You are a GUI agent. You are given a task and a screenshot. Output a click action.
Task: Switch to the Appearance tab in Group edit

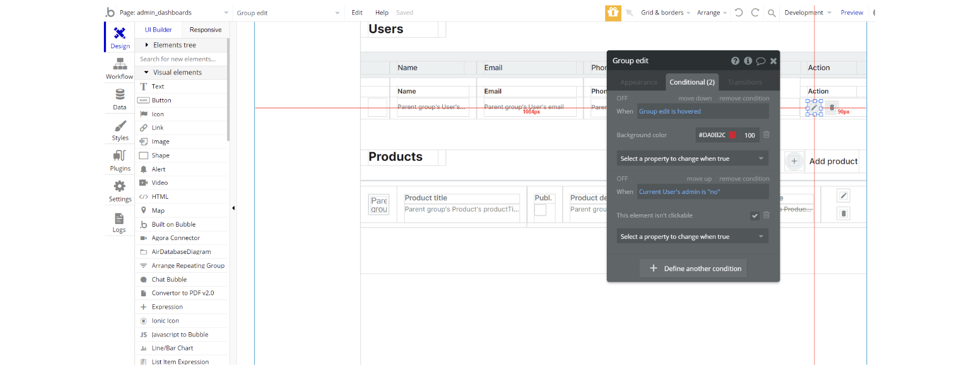(638, 83)
